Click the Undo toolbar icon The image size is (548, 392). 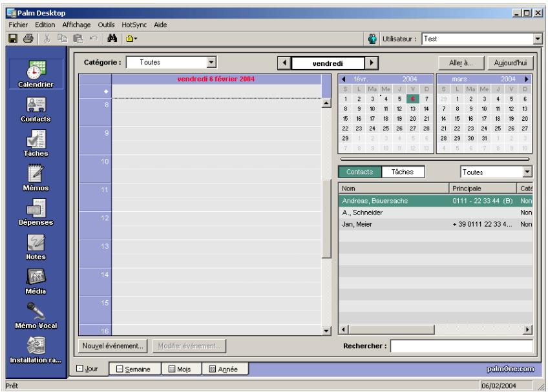pyautogui.click(x=93, y=39)
